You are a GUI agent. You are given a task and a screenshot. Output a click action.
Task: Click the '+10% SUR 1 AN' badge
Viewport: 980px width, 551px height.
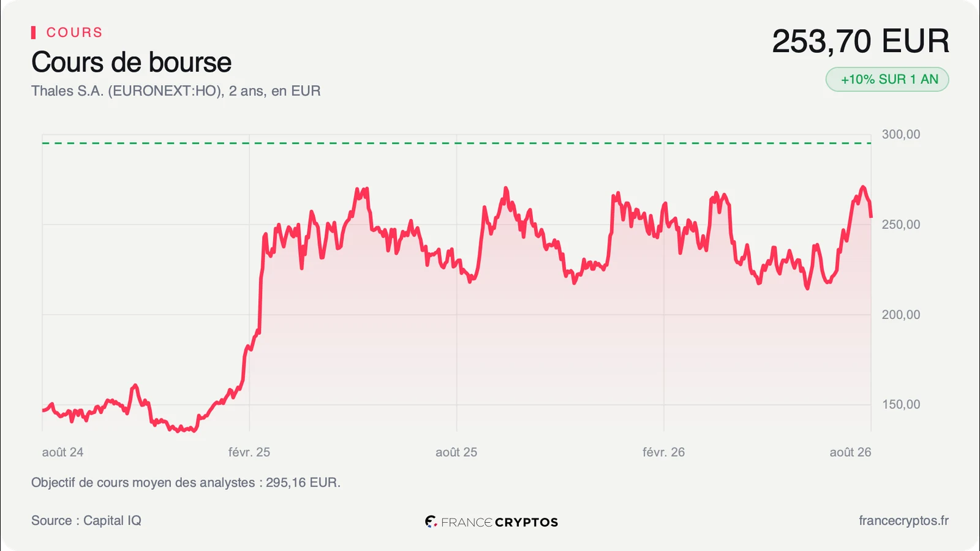[x=888, y=80]
